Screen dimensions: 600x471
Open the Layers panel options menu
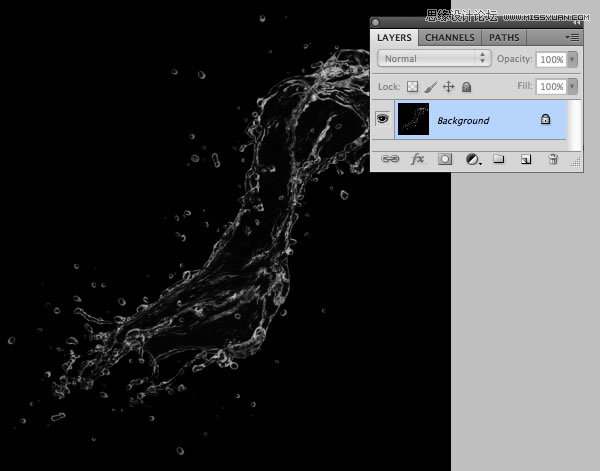(571, 37)
